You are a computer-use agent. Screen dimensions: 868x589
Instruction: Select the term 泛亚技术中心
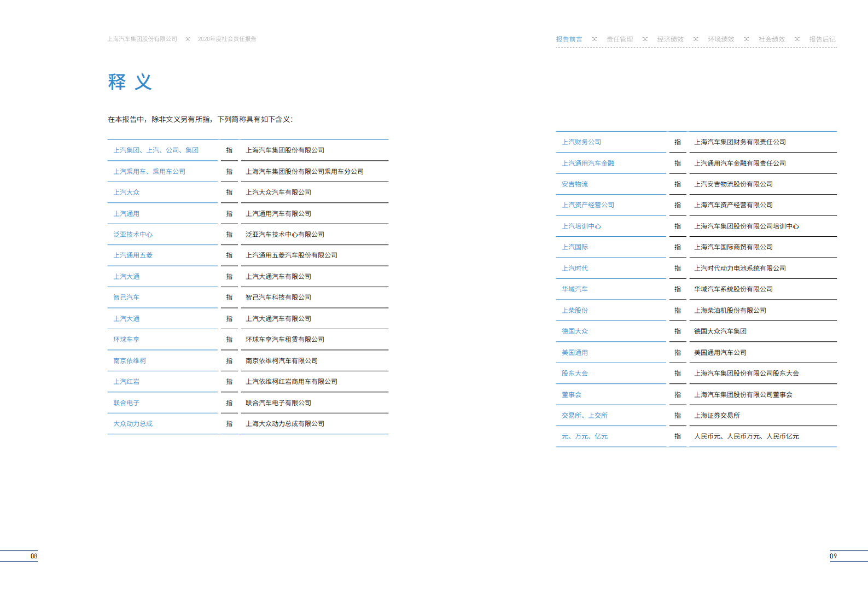pos(133,235)
